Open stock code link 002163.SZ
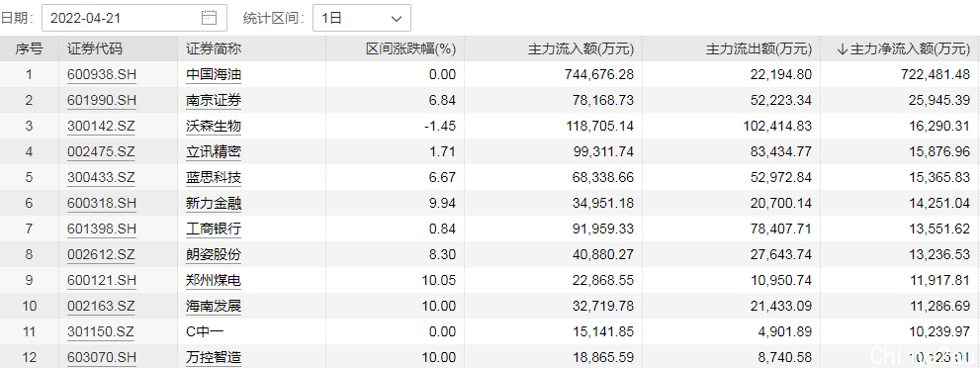 pos(101,306)
